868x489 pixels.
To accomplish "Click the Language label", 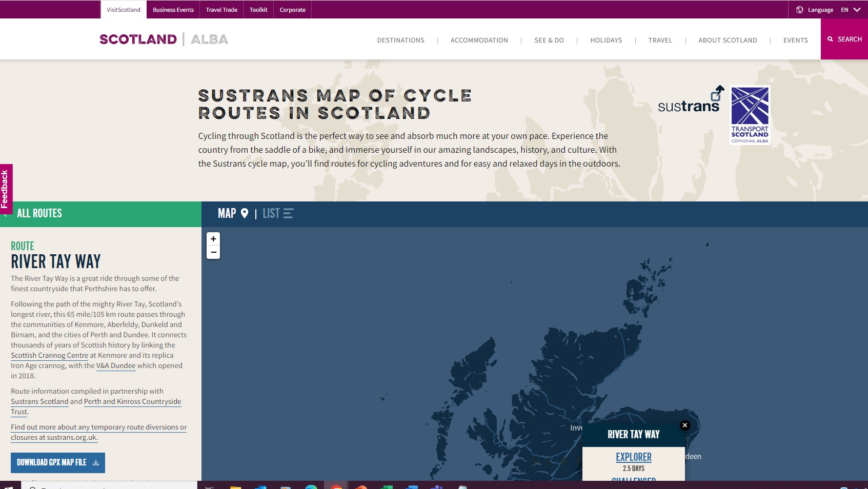I will (820, 10).
